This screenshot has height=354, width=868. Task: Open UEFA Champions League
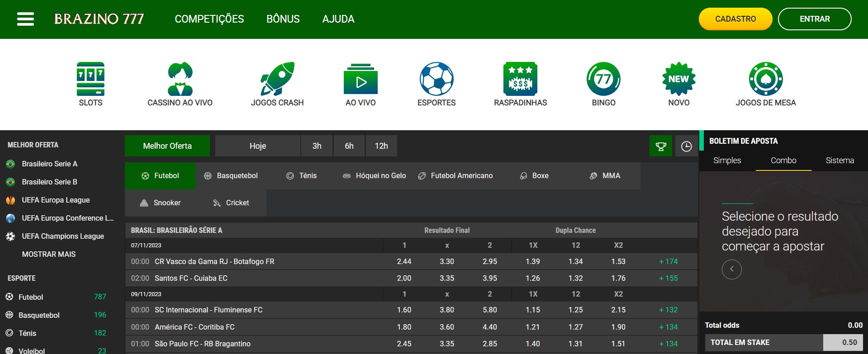(x=63, y=236)
